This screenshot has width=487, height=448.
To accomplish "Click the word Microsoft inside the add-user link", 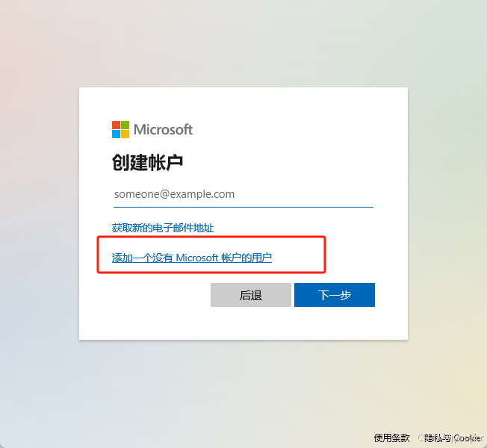I will pos(197,258).
